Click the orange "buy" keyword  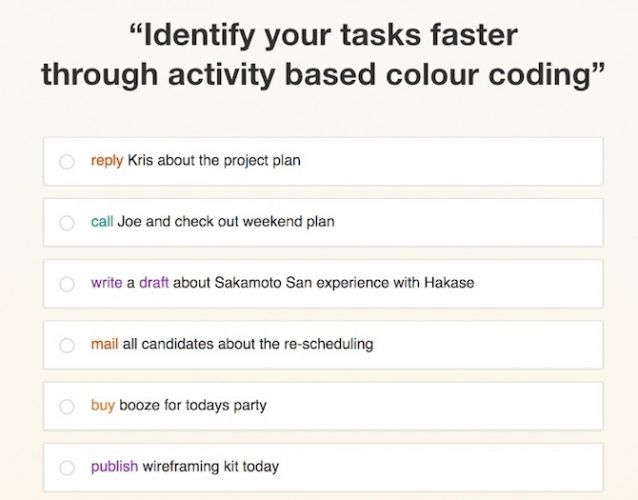pyautogui.click(x=103, y=405)
